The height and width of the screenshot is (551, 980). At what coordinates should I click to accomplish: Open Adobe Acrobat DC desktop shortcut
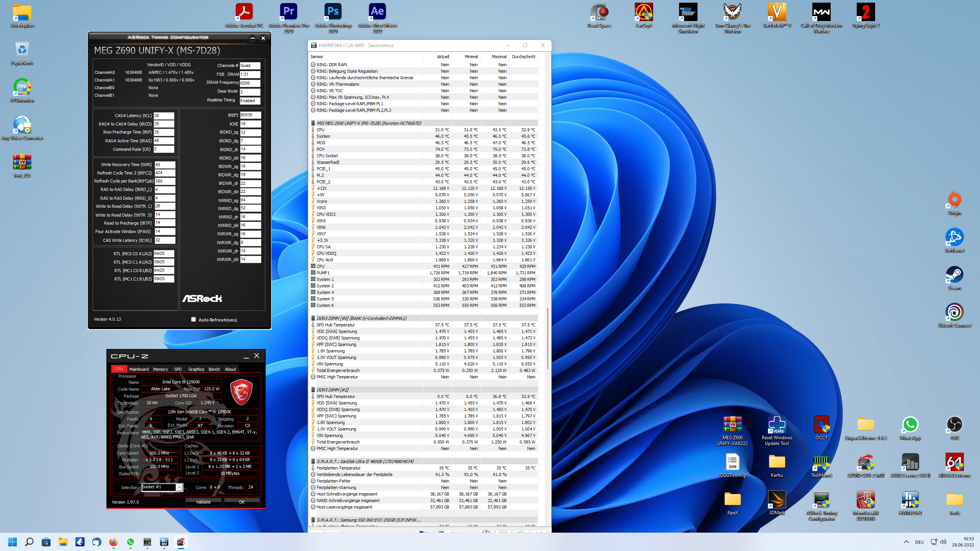point(244,15)
